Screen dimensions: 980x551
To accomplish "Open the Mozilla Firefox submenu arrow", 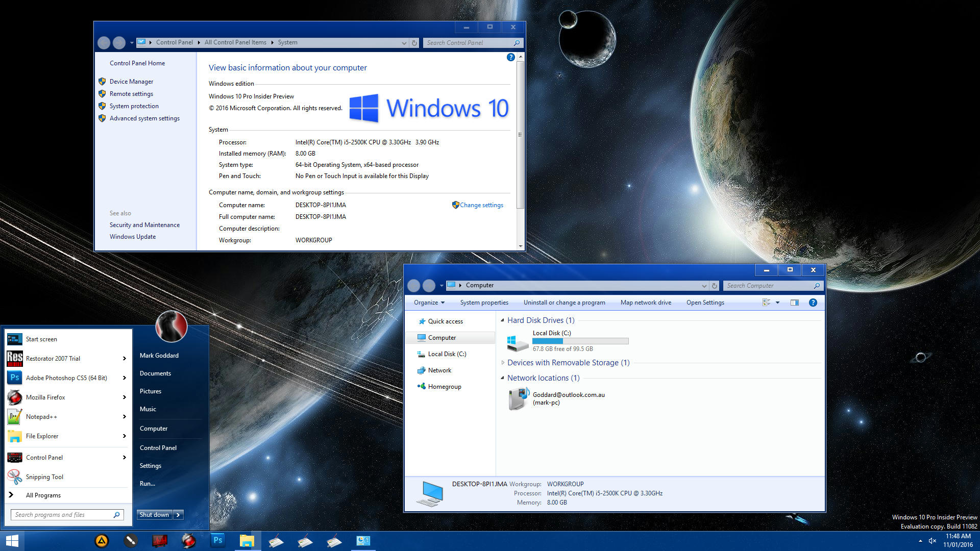I will 124,397.
